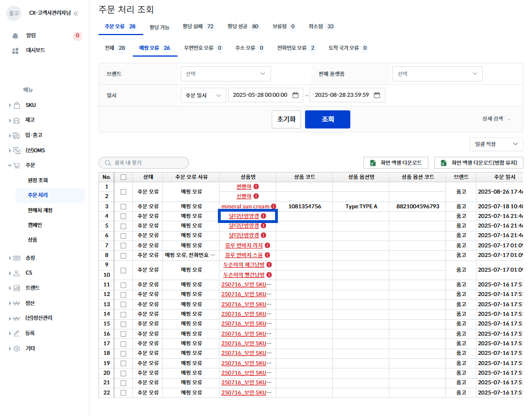
Task: Open the calendar icon for the end date
Action: [377, 95]
